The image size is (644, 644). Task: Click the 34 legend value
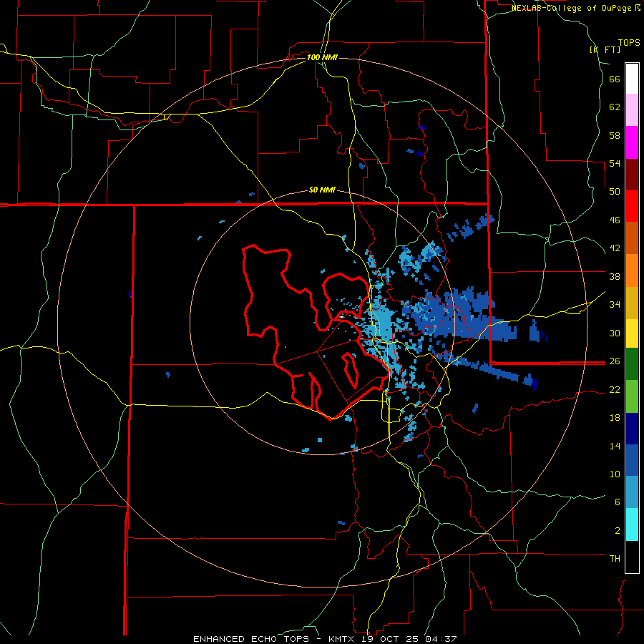[x=615, y=304]
